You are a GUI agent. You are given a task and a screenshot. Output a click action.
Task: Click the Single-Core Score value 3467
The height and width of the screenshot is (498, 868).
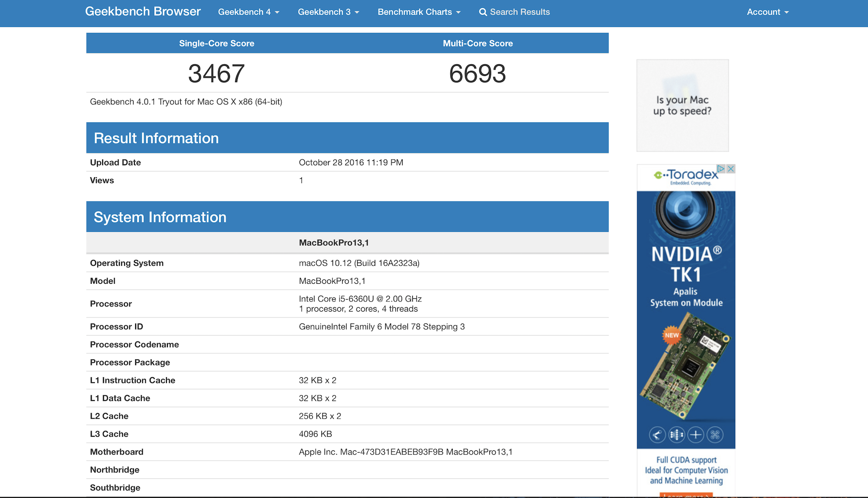click(x=216, y=74)
